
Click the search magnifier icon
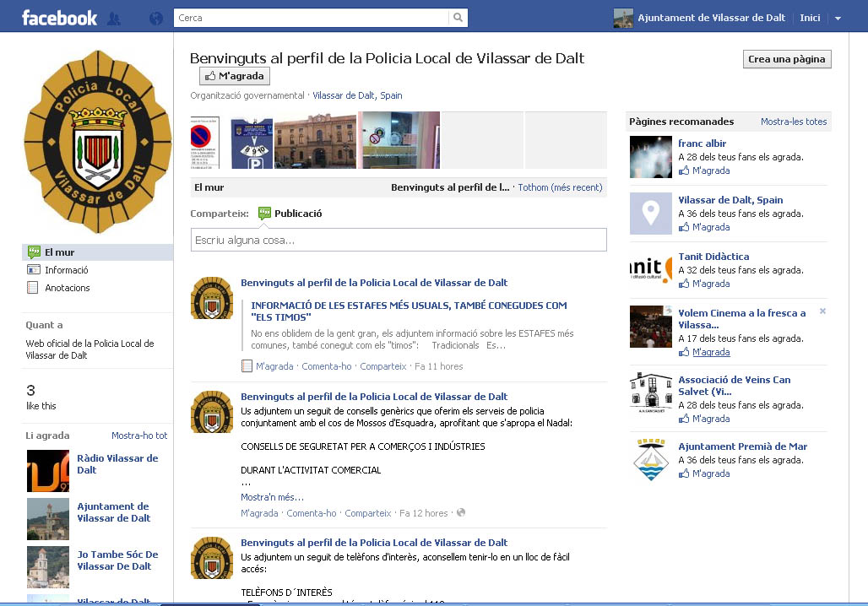point(458,18)
